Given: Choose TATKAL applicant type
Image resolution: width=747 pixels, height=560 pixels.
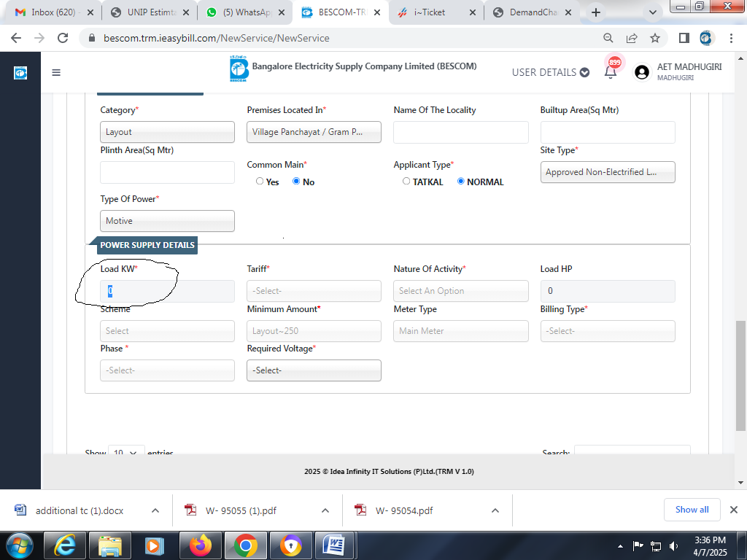Looking at the screenshot, I should pyautogui.click(x=406, y=181).
